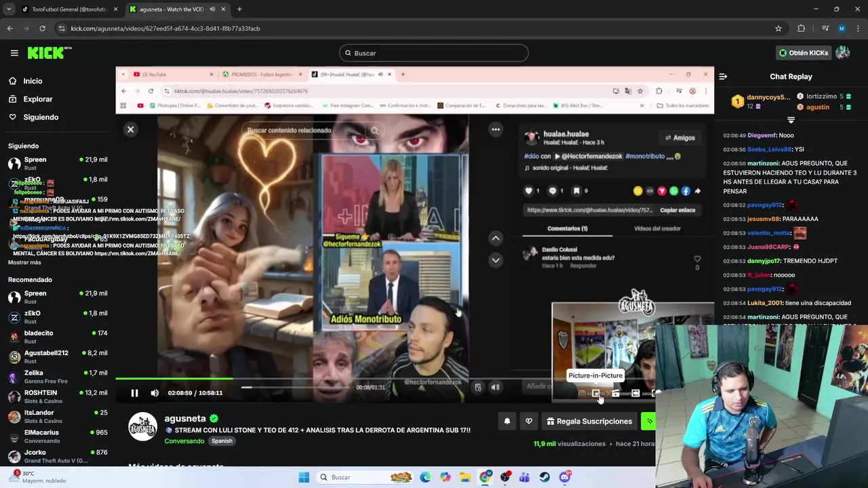Click the Windows taskbar Buscar field
868x488 pixels.
tap(365, 477)
